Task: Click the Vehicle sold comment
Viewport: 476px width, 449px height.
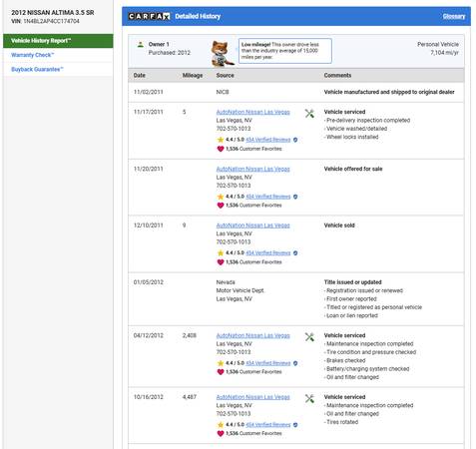Action: point(339,225)
